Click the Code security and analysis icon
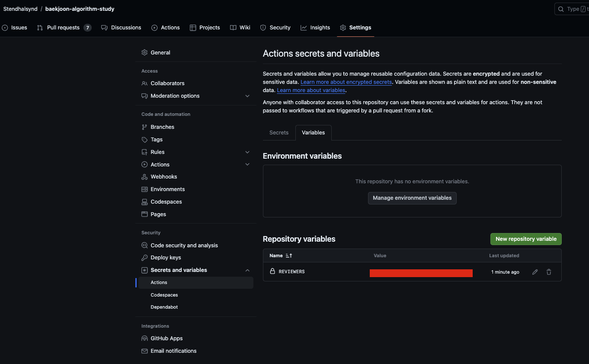This screenshot has height=364, width=589. coord(144,245)
